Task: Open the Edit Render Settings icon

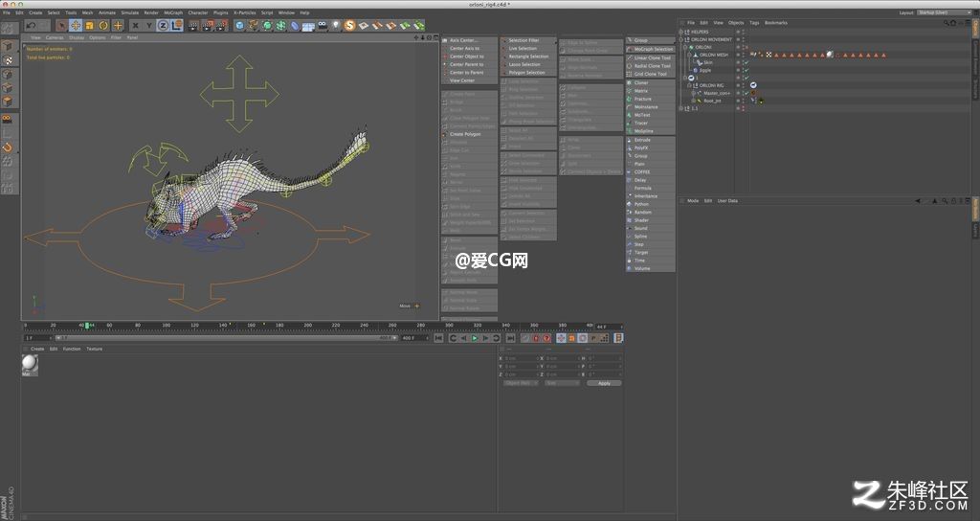Action: [221, 25]
